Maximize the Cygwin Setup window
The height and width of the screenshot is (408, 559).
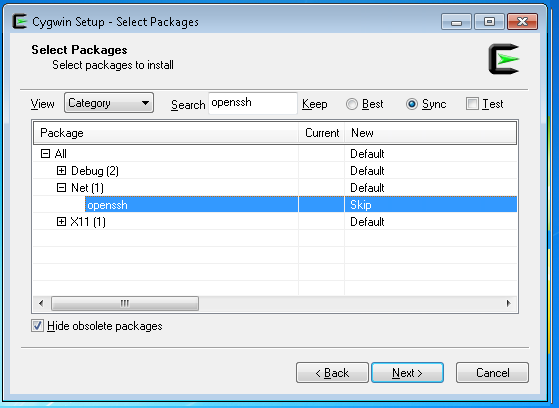(489, 22)
